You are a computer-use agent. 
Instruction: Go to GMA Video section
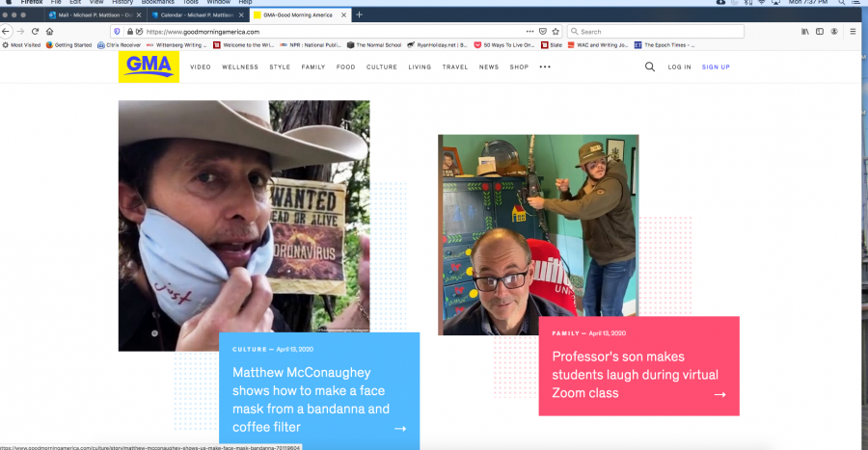pos(201,66)
